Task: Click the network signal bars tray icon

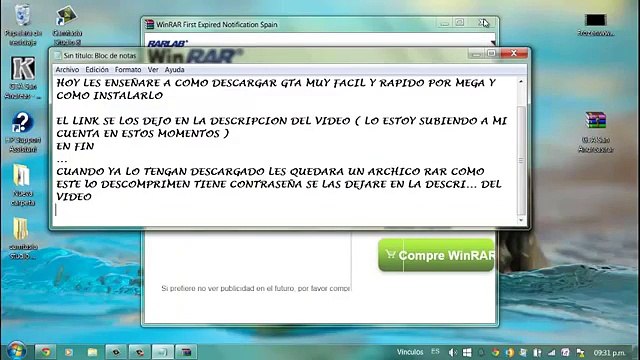Action: (x=551, y=352)
